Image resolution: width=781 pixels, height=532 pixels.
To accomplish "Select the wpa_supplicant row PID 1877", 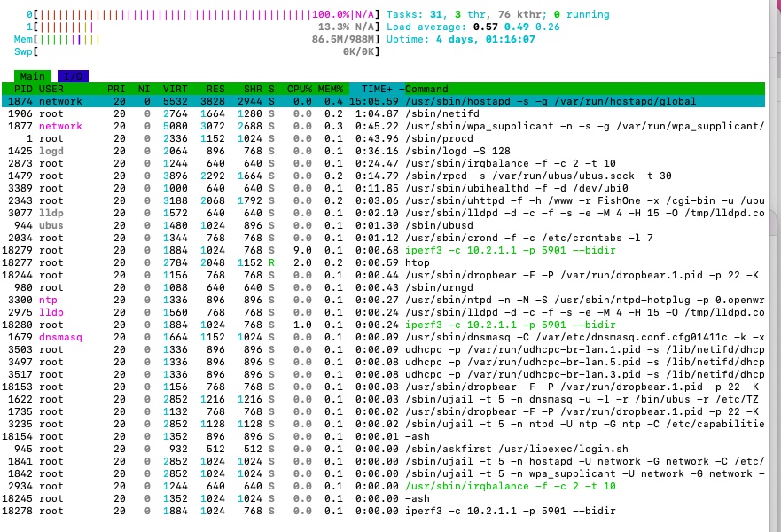I will [x=383, y=126].
